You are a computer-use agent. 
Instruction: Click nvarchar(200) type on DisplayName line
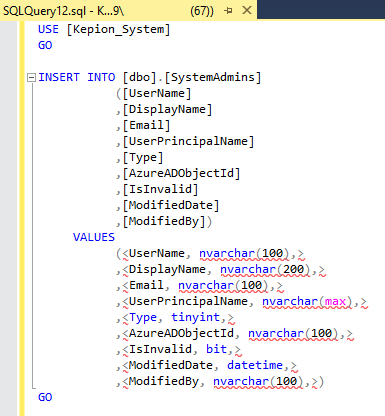pyautogui.click(x=265, y=269)
